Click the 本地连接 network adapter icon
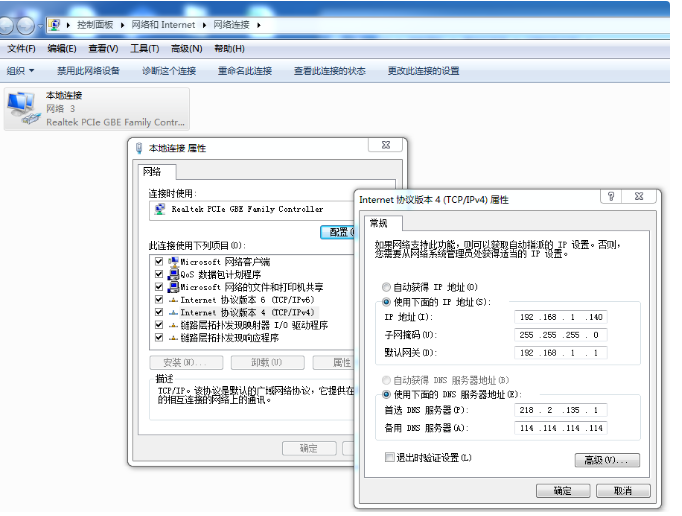This screenshot has width=682, height=516. tap(23, 108)
